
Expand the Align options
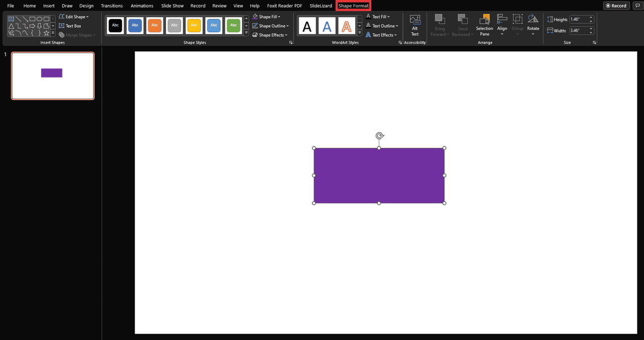(502, 25)
